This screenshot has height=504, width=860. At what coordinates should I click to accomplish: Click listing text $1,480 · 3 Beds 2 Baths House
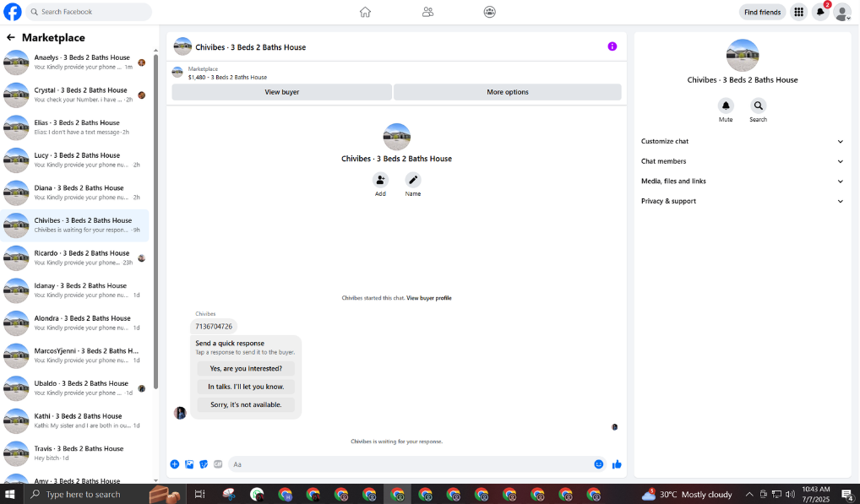point(227,77)
